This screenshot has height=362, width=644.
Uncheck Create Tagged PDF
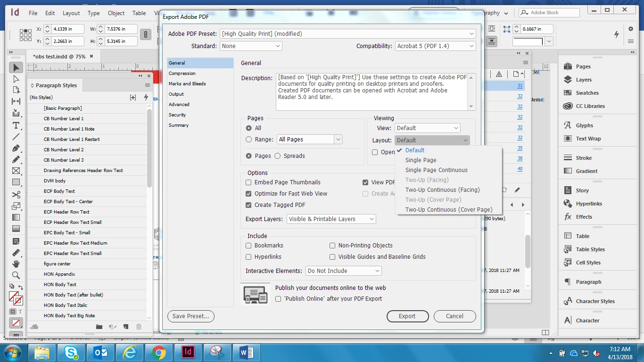click(248, 205)
